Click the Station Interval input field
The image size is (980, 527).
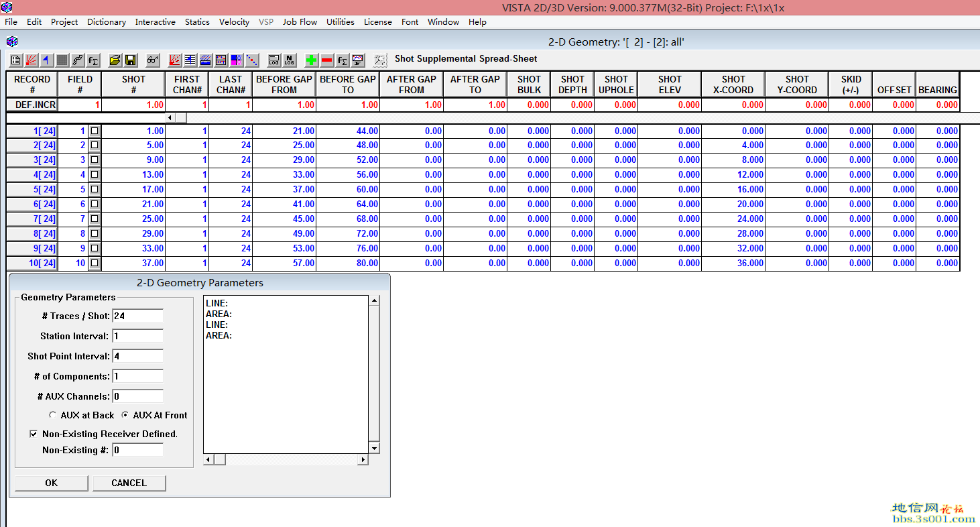137,336
